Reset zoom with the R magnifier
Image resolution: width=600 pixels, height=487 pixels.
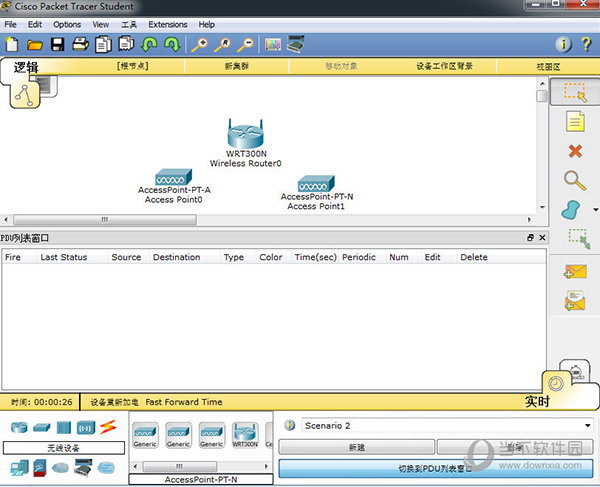pyautogui.click(x=223, y=45)
